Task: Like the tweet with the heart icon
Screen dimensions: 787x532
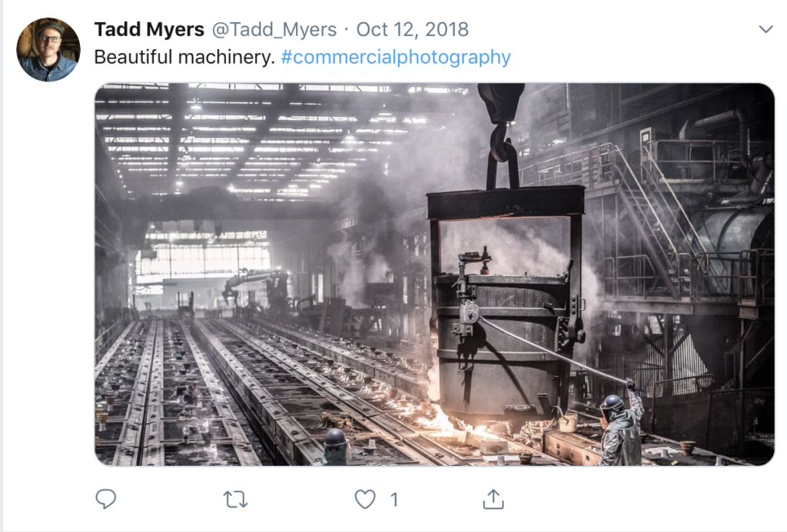Action: click(365, 500)
